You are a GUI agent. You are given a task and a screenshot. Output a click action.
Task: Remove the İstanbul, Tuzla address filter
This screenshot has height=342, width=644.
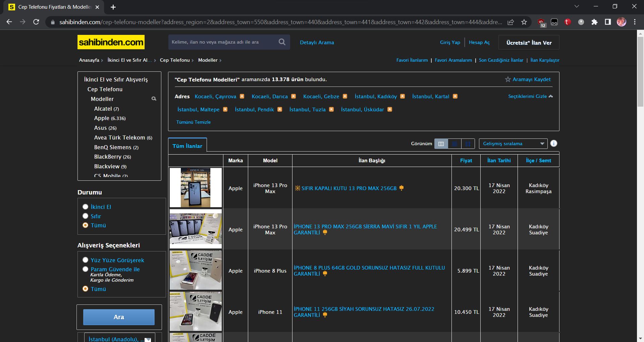coord(331,109)
